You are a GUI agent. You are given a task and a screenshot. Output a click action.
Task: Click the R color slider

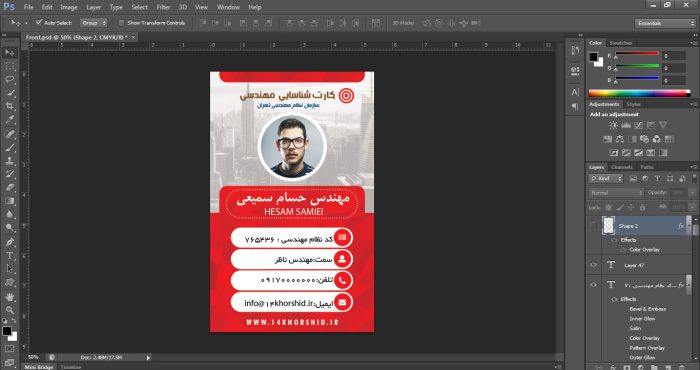pyautogui.click(x=638, y=54)
